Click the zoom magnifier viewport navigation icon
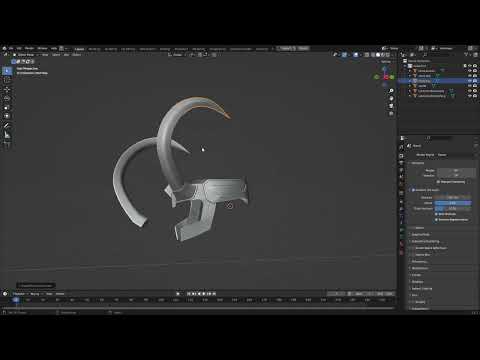The image size is (480, 360). pos(391,91)
